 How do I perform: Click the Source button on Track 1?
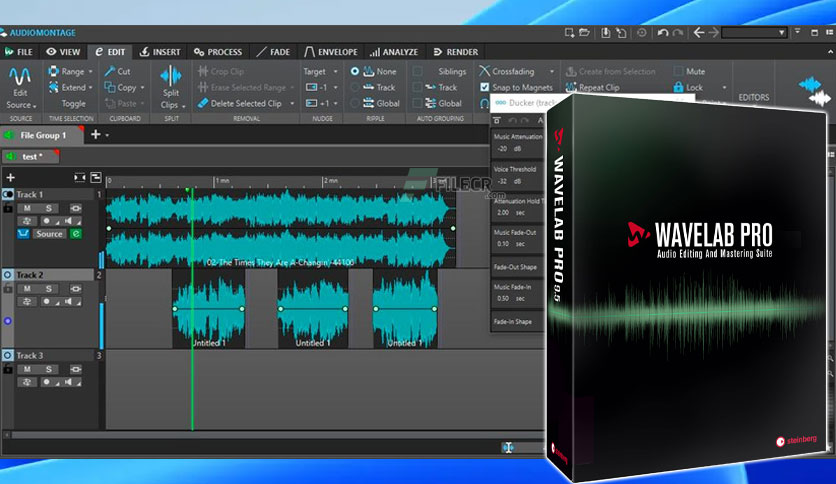49,233
